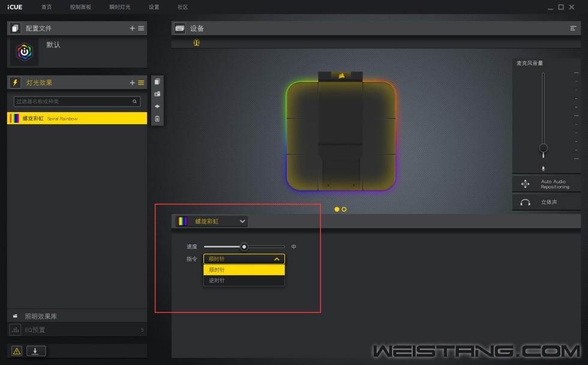Screen dimensions: 588x365
Task: Adjust the 速度 speed slider
Action: point(244,246)
